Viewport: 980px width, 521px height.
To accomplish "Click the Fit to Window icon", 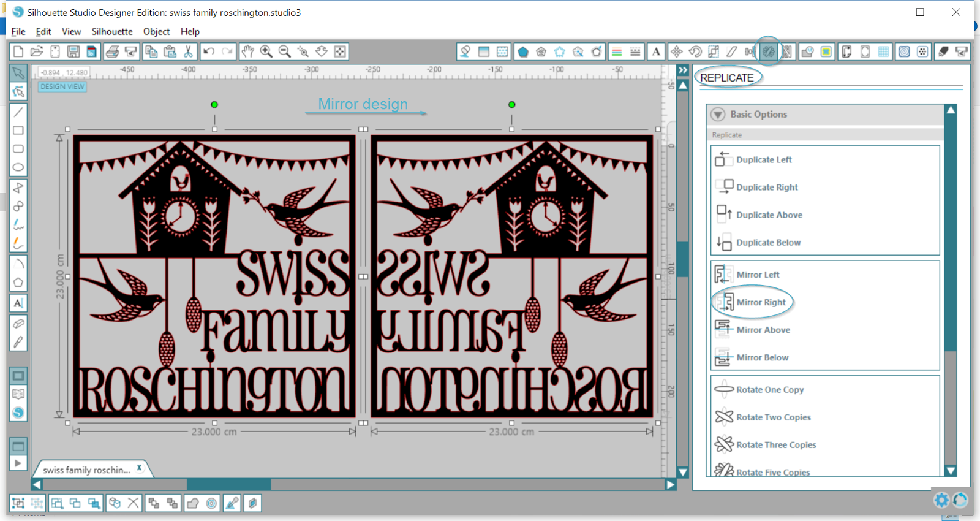I will pyautogui.click(x=340, y=51).
